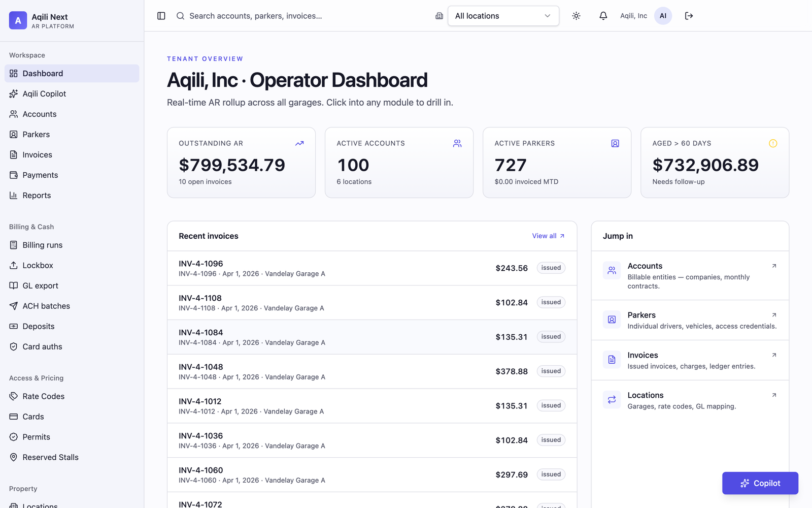Click the building icon beside locations selector
The width and height of the screenshot is (812, 508).
pos(439,16)
